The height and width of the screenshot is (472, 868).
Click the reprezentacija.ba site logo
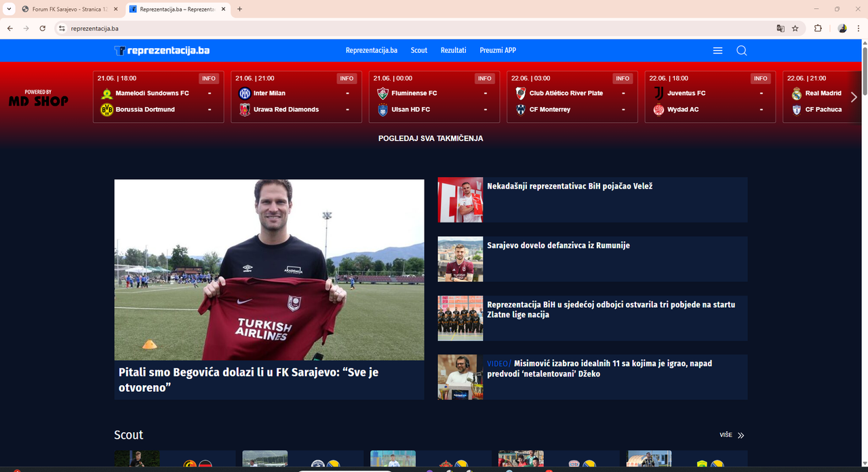pos(161,50)
